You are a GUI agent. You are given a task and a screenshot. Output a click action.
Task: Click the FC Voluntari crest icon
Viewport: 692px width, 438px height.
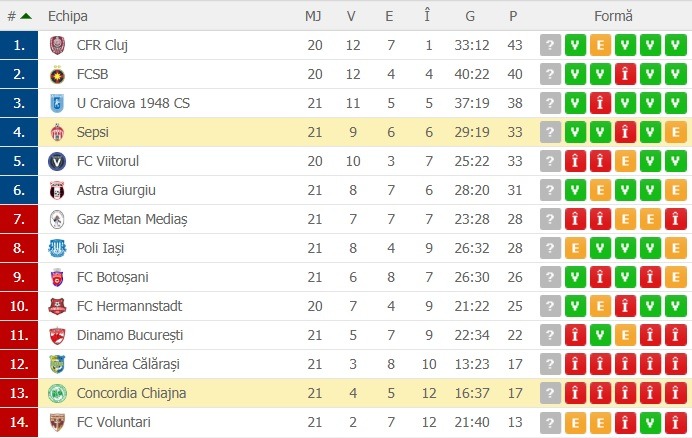[x=57, y=422]
